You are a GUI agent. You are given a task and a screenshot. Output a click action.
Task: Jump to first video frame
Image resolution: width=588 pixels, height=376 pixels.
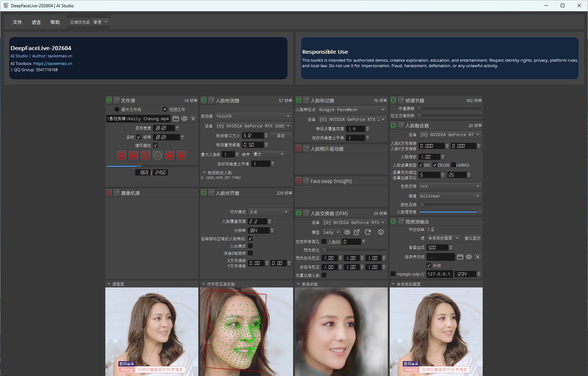coord(122,156)
